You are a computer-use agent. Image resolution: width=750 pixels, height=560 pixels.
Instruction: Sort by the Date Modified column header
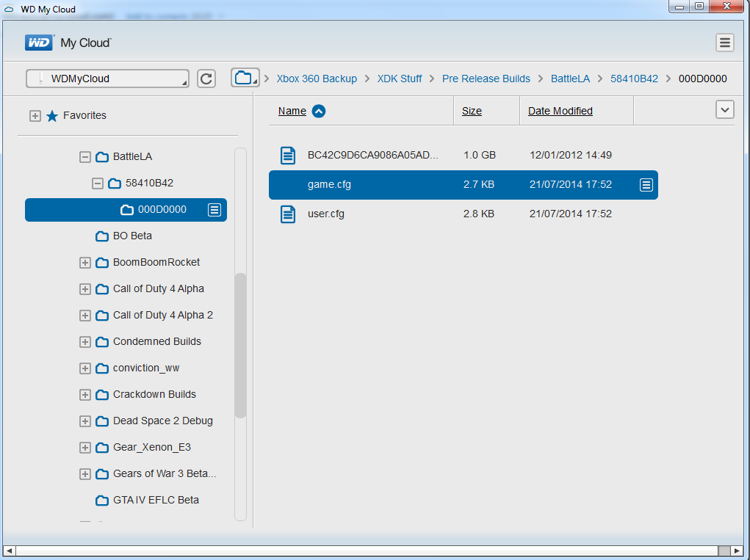click(560, 111)
